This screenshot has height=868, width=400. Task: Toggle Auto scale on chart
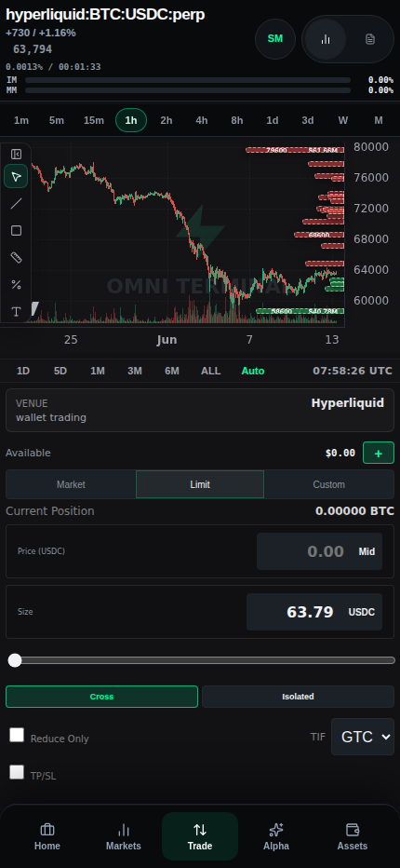coord(253,371)
